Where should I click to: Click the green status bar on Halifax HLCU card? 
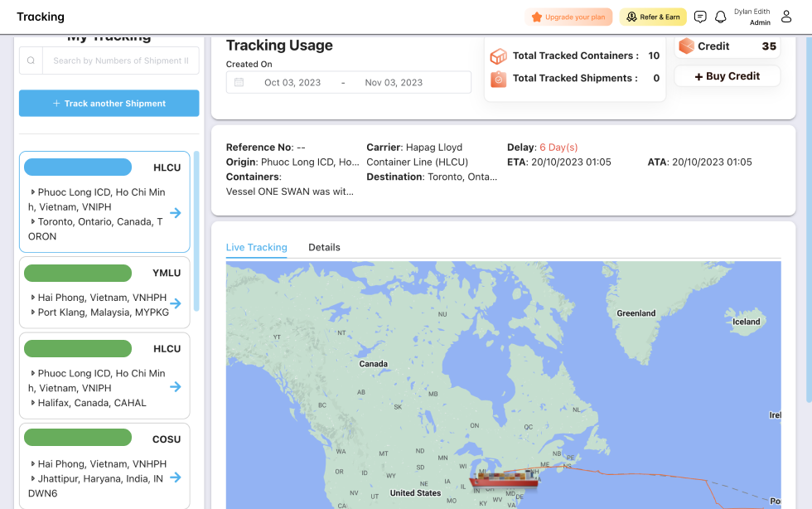tap(78, 348)
